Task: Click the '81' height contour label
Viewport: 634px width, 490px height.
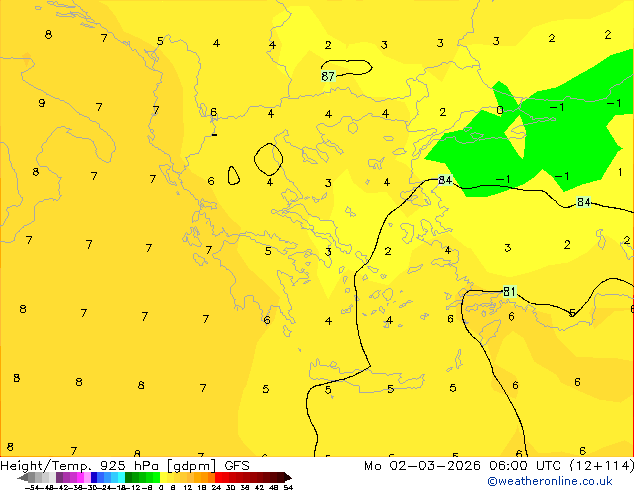Action: pos(509,291)
